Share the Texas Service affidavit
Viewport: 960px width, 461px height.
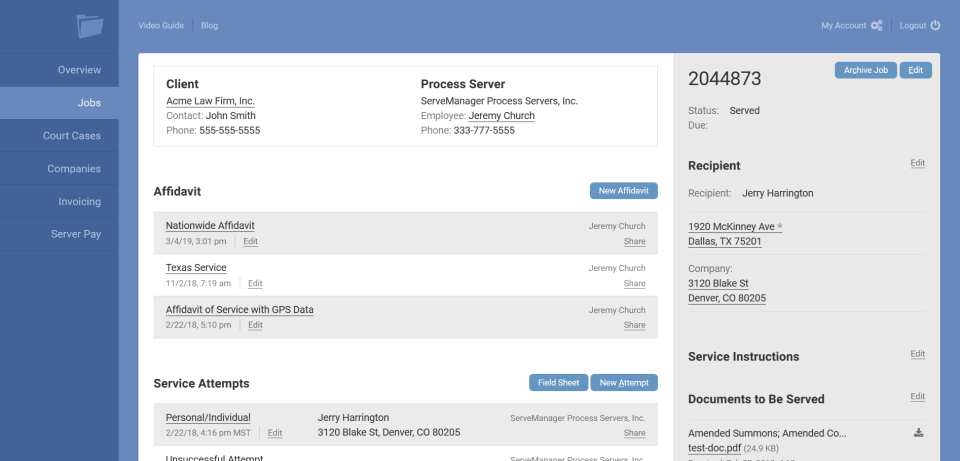634,283
